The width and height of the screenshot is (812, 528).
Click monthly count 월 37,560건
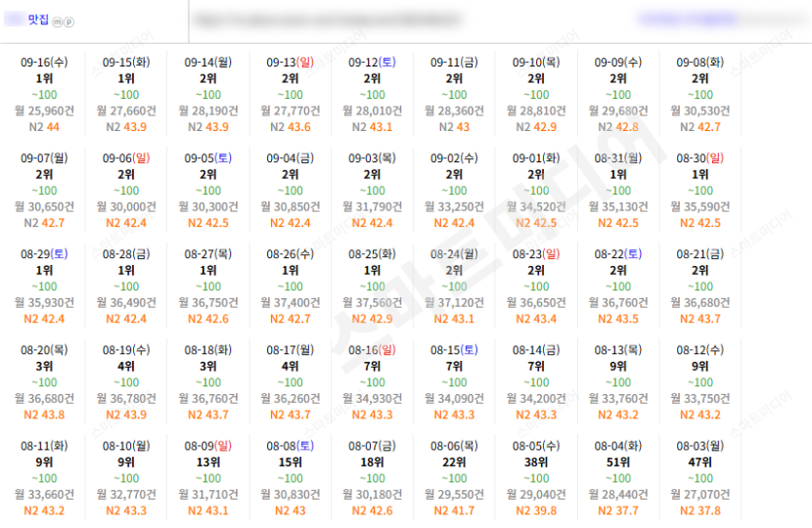[372, 302]
